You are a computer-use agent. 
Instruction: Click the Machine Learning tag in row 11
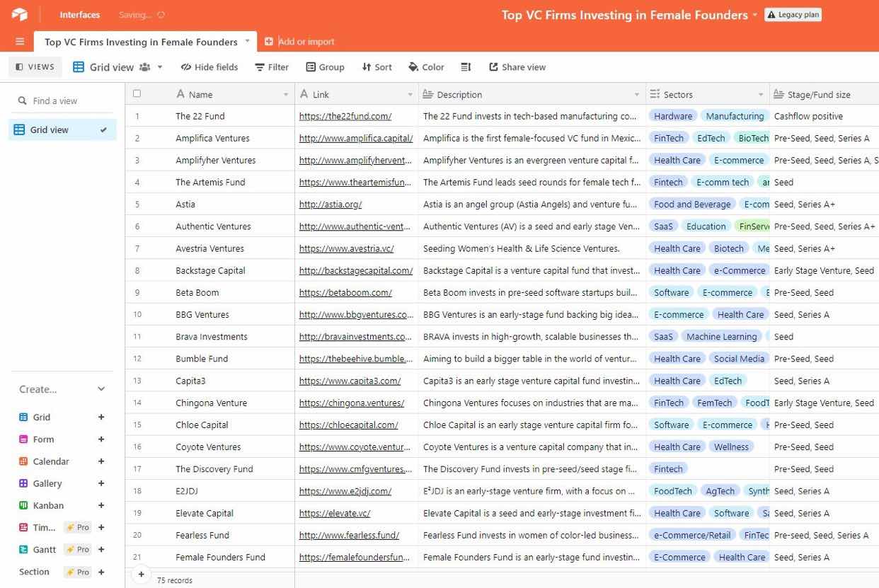pyautogui.click(x=722, y=337)
